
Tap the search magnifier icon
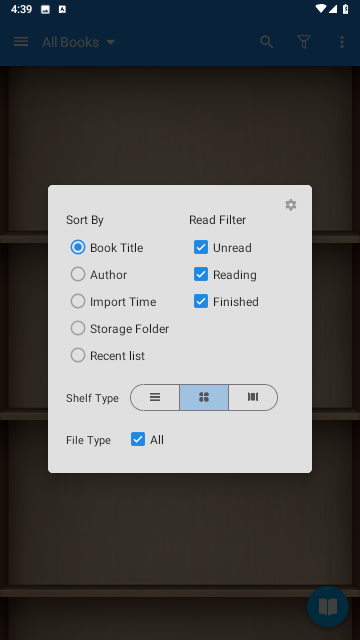[x=267, y=42]
